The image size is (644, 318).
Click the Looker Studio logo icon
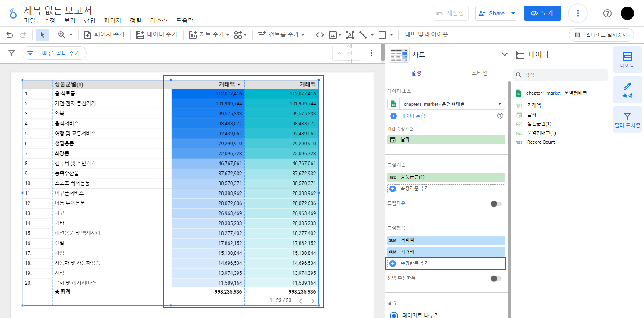[13, 13]
